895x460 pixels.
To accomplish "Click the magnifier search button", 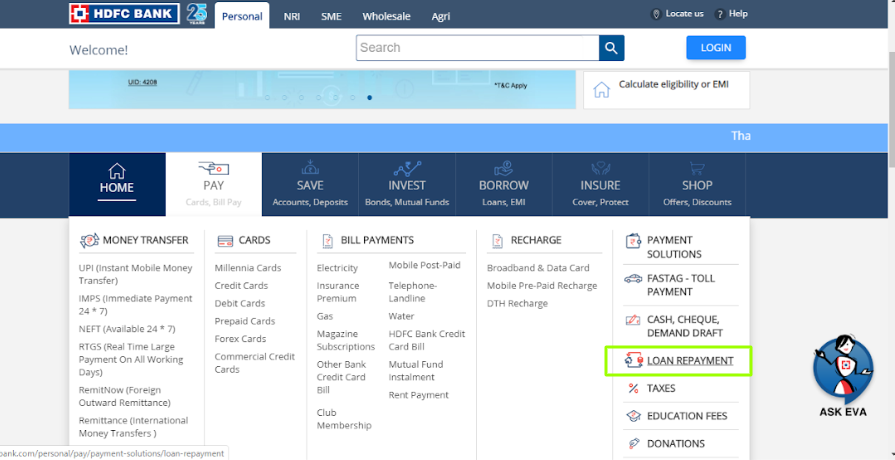I will 611,48.
